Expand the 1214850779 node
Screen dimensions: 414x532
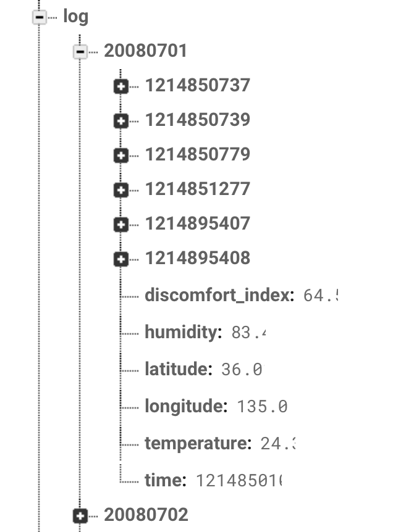click(x=120, y=155)
